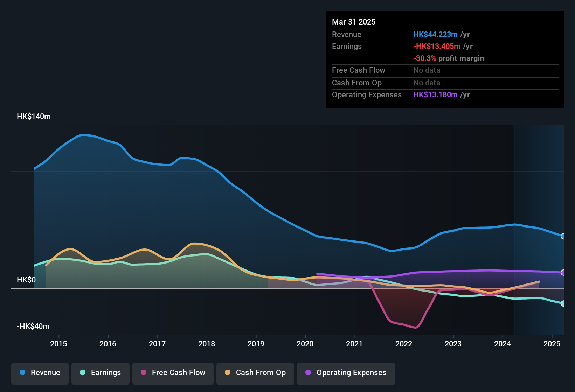Viewport: 575px width, 392px height.
Task: Click the Earnings tooltip row label
Action: (x=347, y=46)
